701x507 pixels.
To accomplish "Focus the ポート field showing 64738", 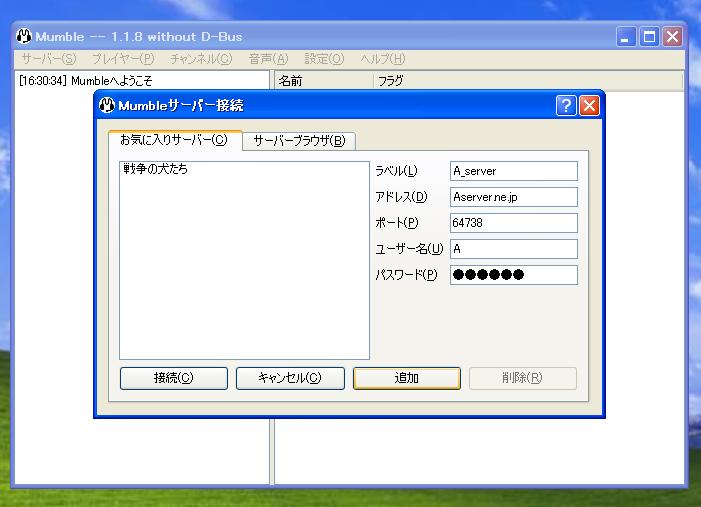I will coord(514,223).
